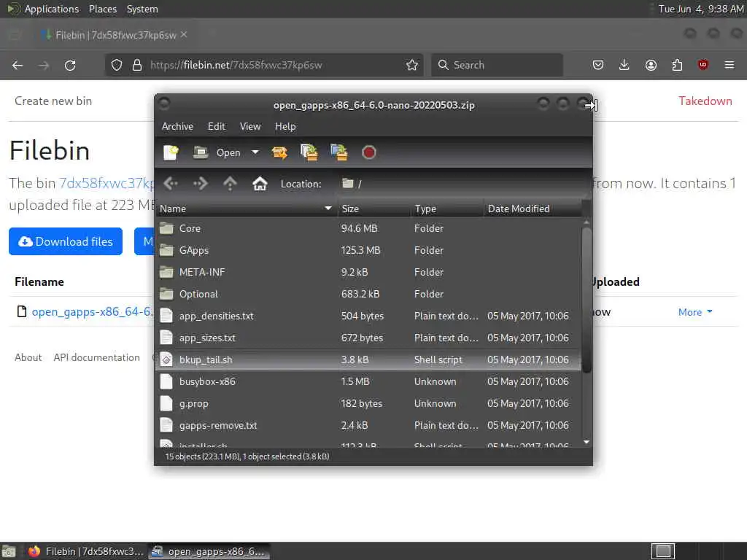This screenshot has height=560, width=747.
Task: Go back in archive location history
Action: (x=171, y=183)
